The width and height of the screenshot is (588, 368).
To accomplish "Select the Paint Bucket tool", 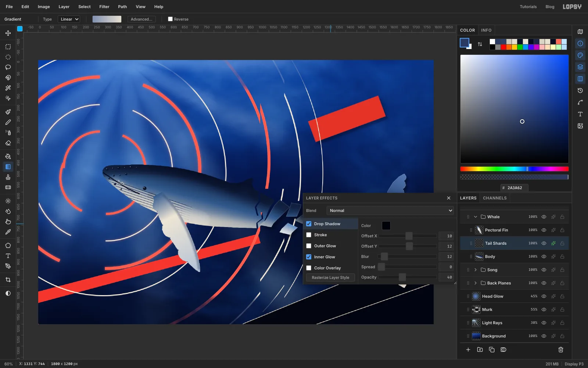I will pos(8,156).
